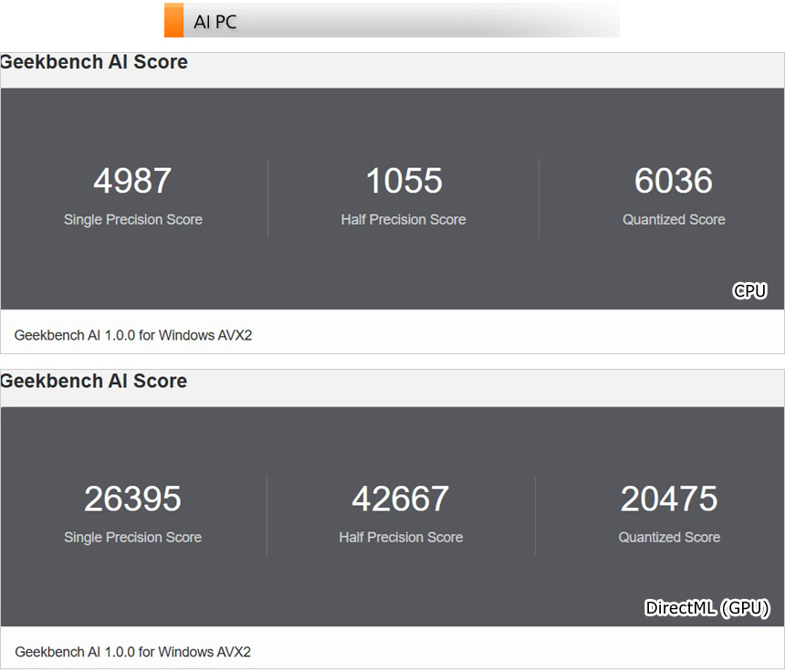Click the second Geekbench AI Score heading
Image resolution: width=785 pixels, height=672 pixels.
tap(94, 381)
